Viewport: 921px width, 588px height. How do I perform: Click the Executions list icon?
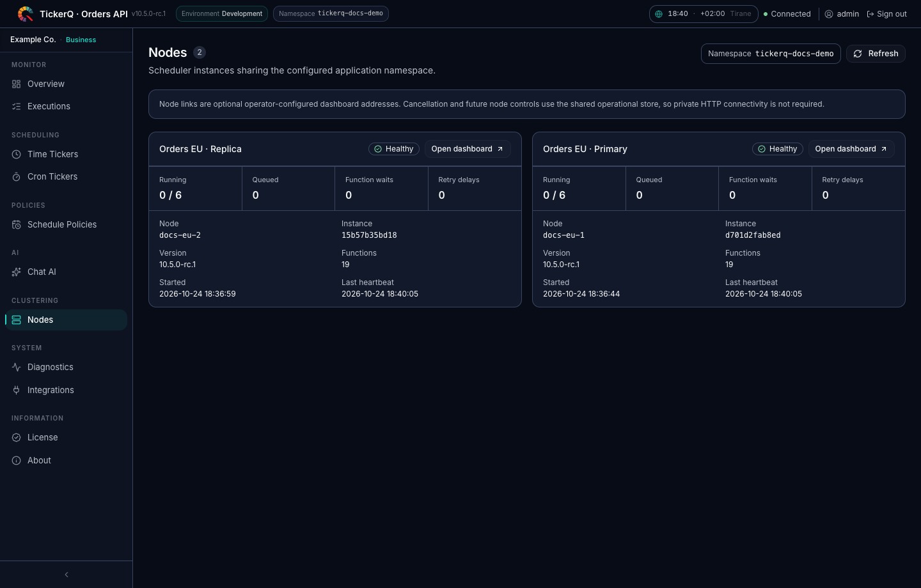tap(17, 106)
